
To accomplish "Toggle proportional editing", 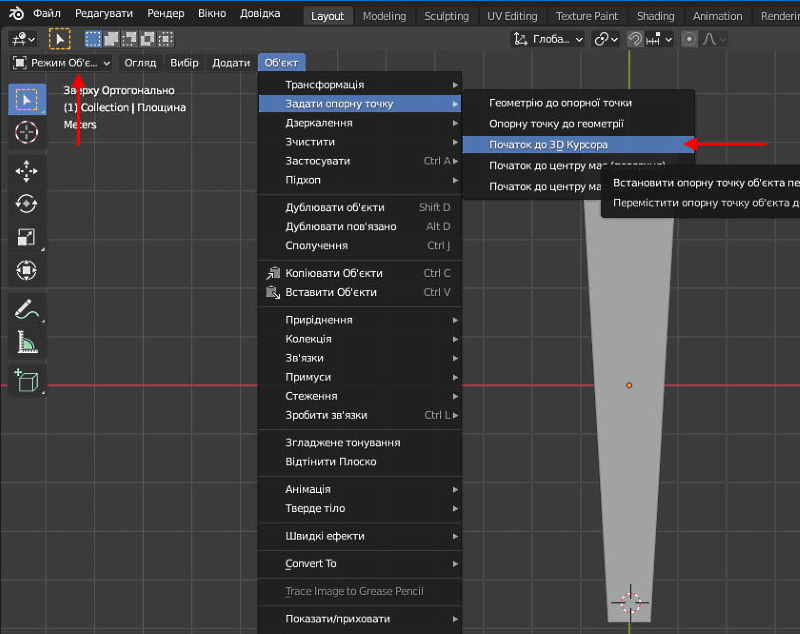I will pyautogui.click(x=689, y=39).
